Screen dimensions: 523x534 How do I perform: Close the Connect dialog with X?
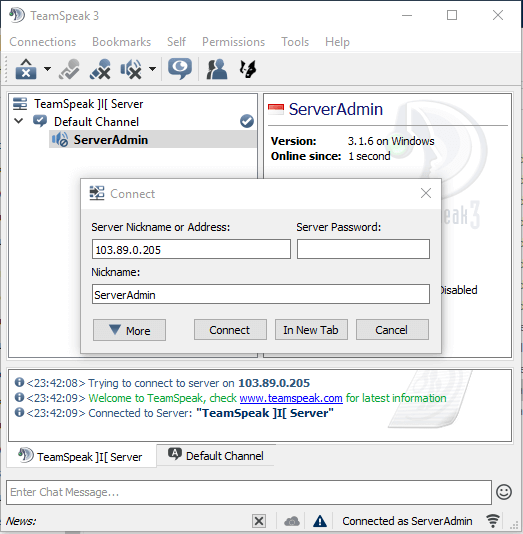pyautogui.click(x=426, y=193)
